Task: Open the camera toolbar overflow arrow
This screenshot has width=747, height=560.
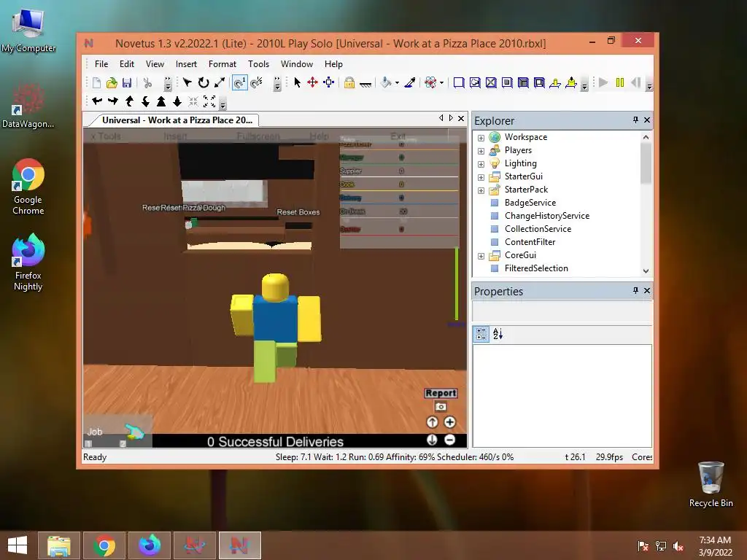Action: tap(222, 104)
